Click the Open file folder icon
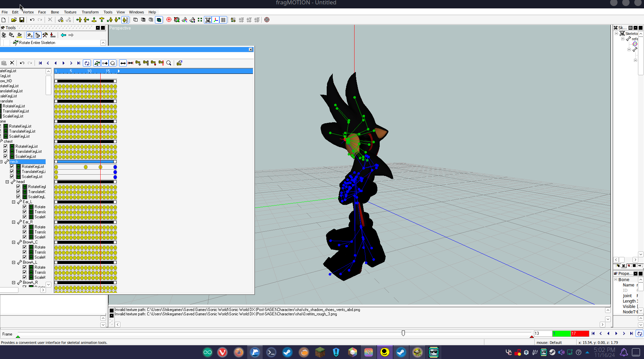Screen dimensions: 644x359 point(14,20)
